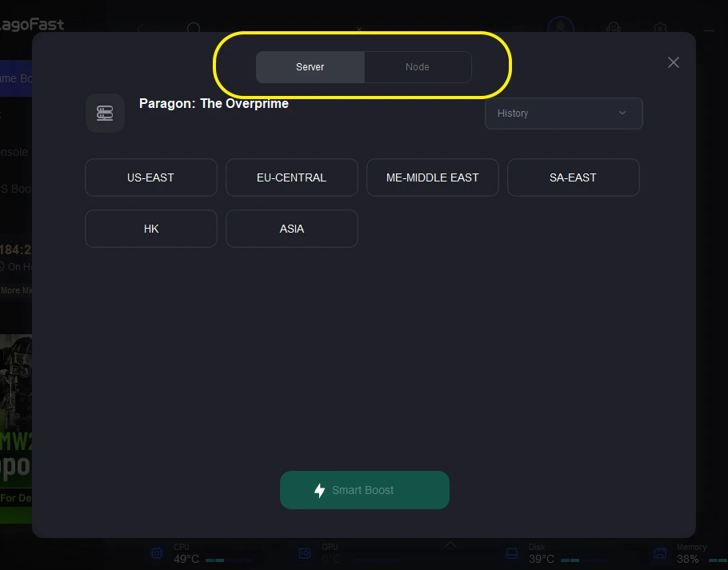The image size is (728, 570).
Task: Click the Memory icon in status bar
Action: coord(660,553)
